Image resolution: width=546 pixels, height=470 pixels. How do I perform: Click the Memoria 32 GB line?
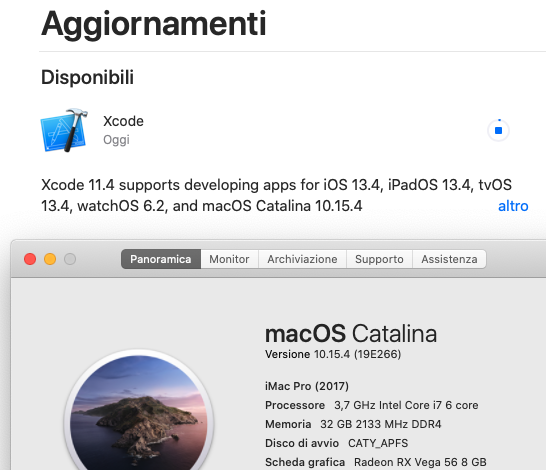pyautogui.click(x=353, y=424)
